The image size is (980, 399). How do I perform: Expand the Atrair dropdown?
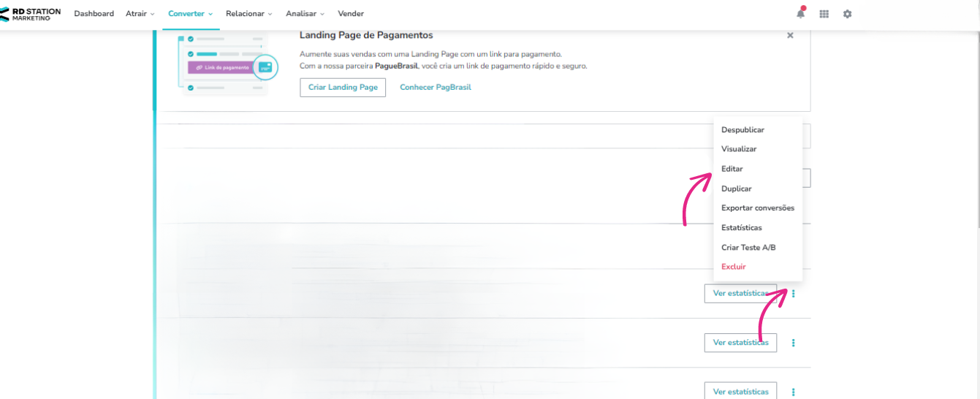(x=140, y=14)
